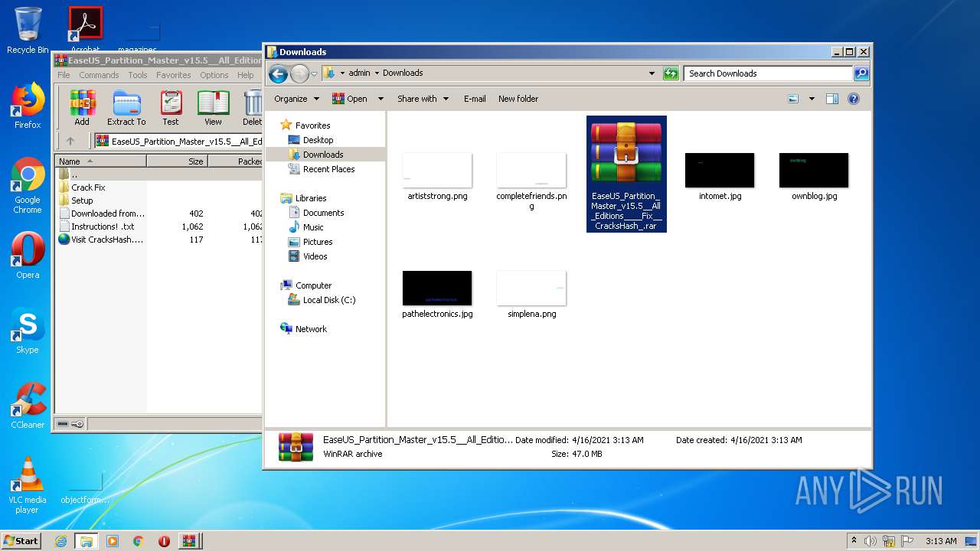
Task: Click the search magnifier icon
Action: (x=861, y=73)
